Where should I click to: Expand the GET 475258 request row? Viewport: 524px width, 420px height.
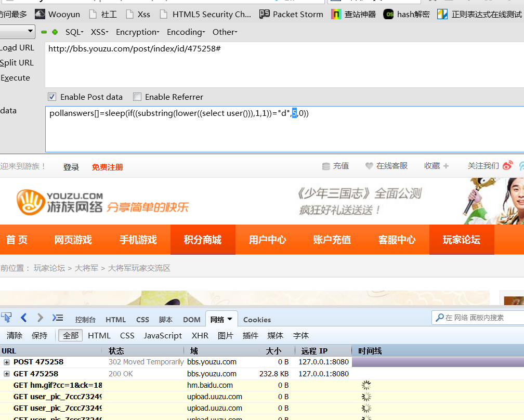pyautogui.click(x=6, y=374)
